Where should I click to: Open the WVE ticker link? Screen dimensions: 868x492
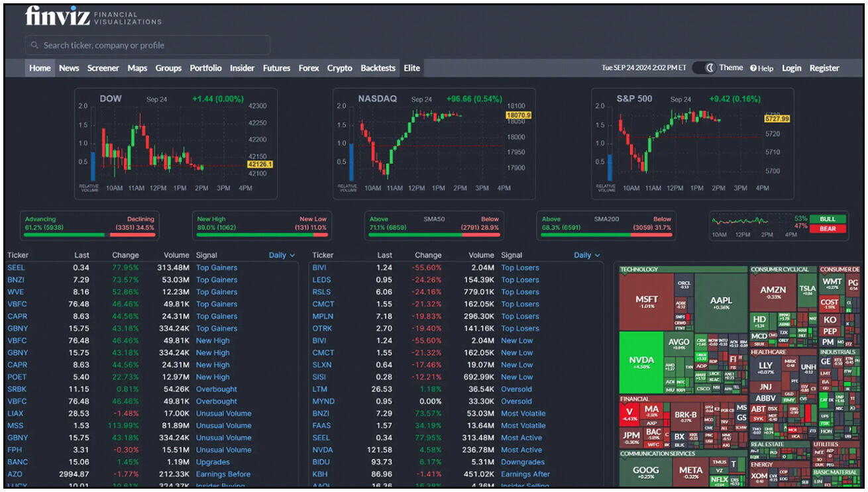(15, 292)
